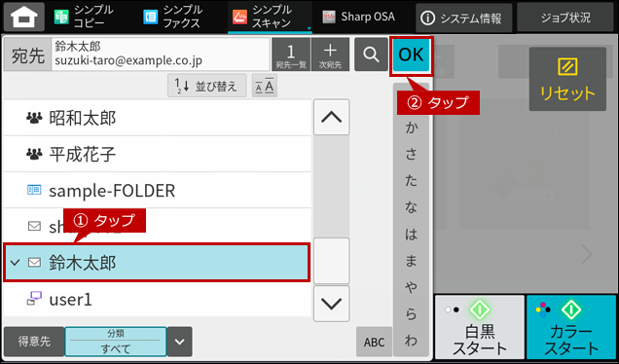Open the シンプルコピー mode
This screenshot has height=364, width=619.
click(84, 17)
